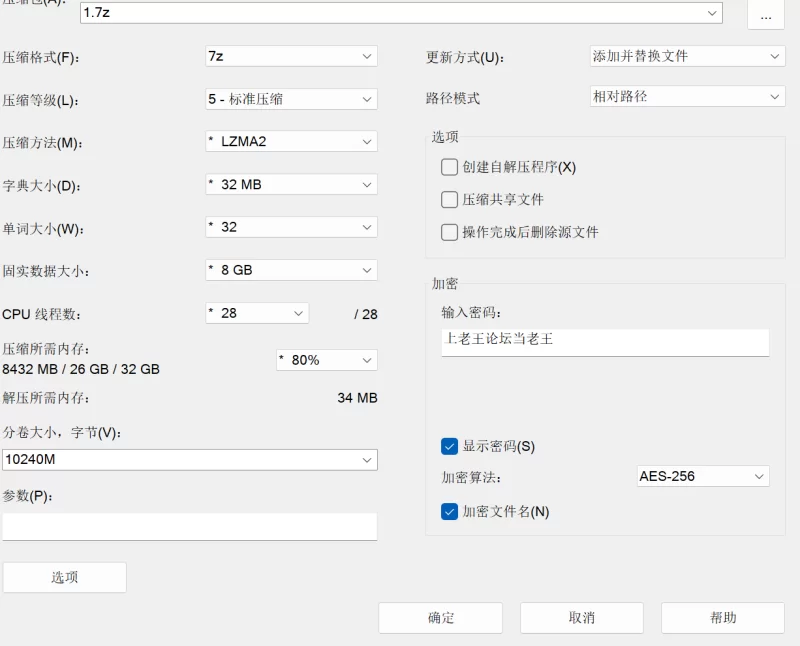Click the 确定 OK button
This screenshot has width=800, height=646.
click(x=440, y=618)
